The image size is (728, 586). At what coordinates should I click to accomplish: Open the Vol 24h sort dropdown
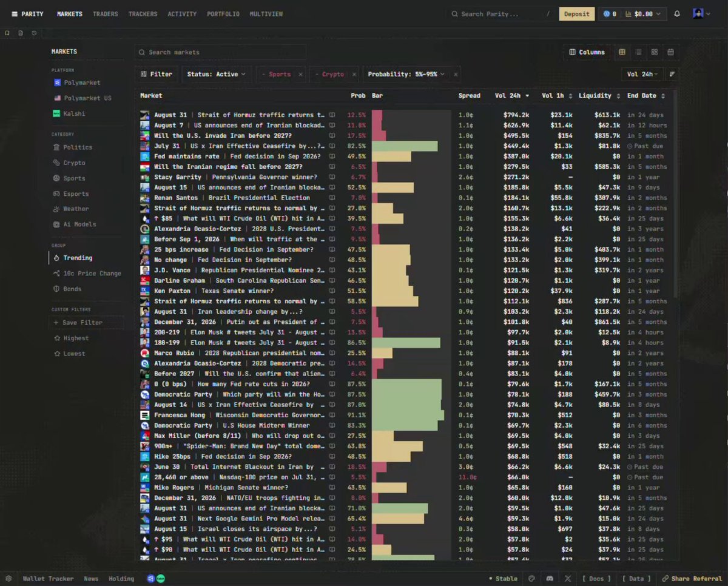(642, 74)
